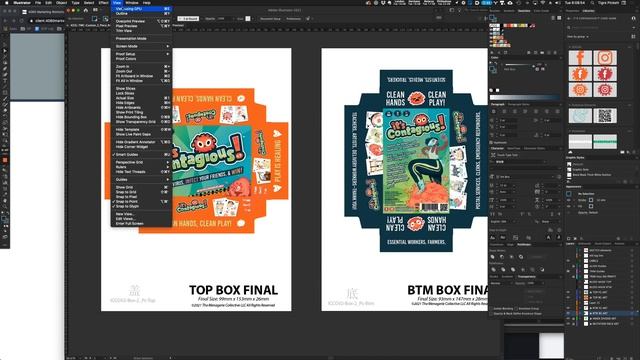Open Perspective Grid submenu

click(141, 162)
